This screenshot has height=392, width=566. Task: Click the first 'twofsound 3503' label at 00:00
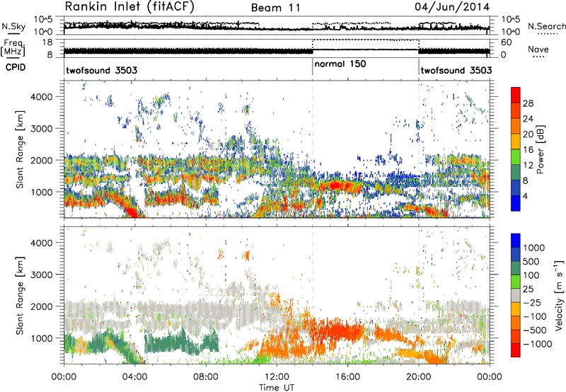pos(102,70)
